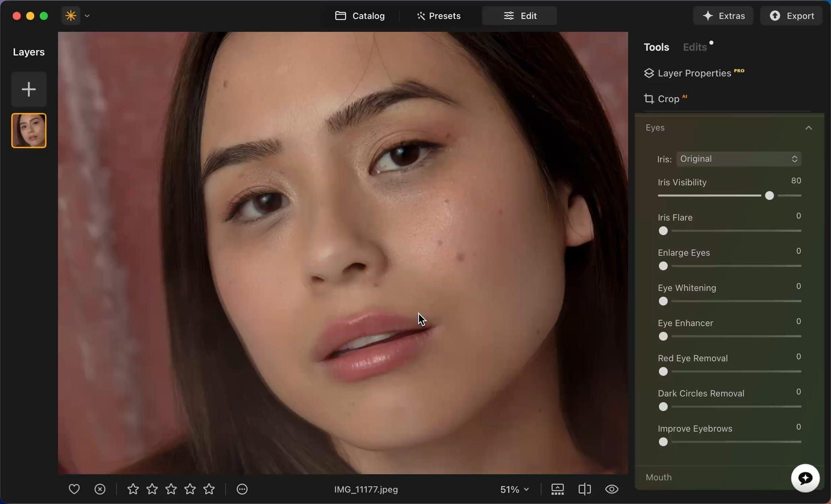
Task: Click the Dark Circles Removal label
Action: 701,393
